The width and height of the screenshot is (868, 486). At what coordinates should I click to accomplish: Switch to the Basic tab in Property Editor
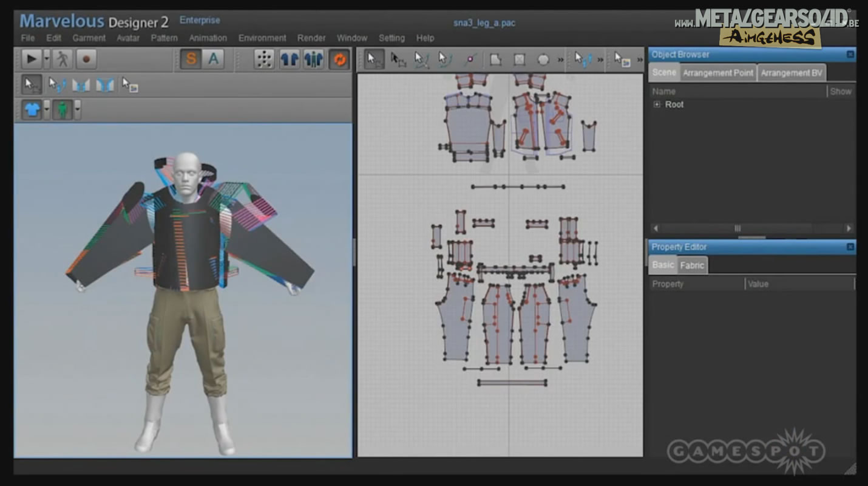pyautogui.click(x=663, y=265)
